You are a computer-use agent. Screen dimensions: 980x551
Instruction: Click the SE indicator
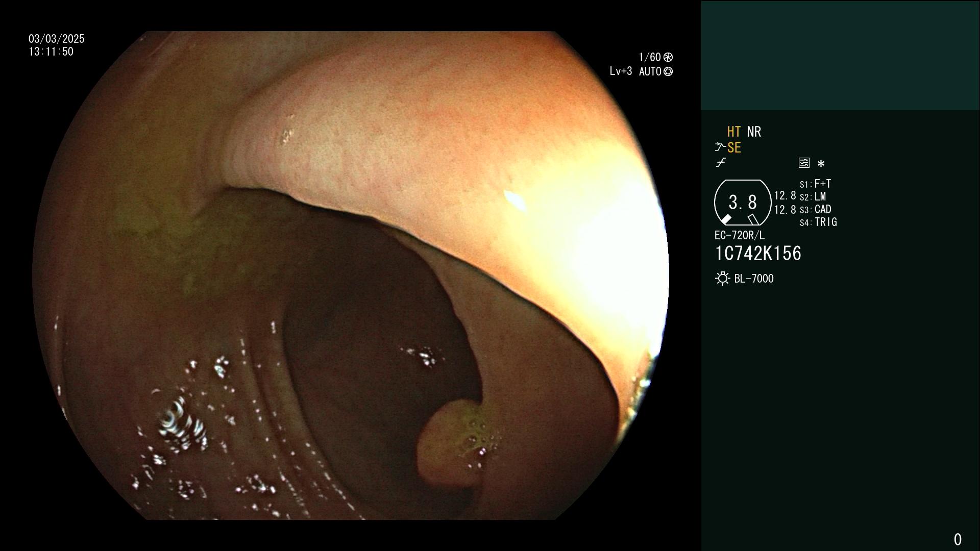[x=734, y=147]
